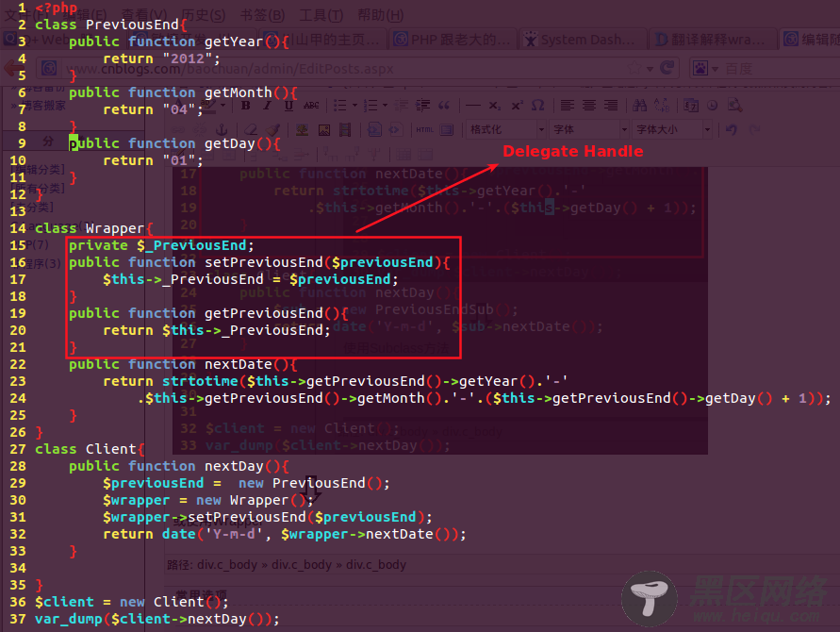Open Find and Replace icon
The width and height of the screenshot is (840, 632).
click(662, 106)
